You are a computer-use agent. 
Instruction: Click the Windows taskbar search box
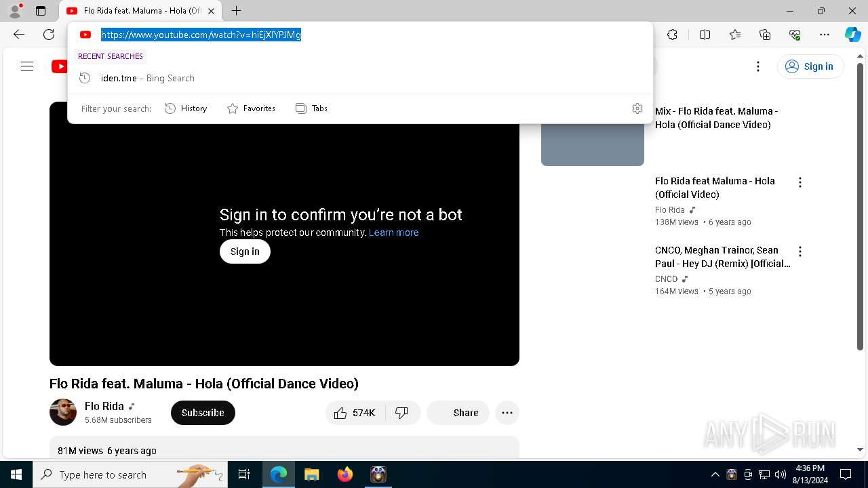[x=130, y=474]
